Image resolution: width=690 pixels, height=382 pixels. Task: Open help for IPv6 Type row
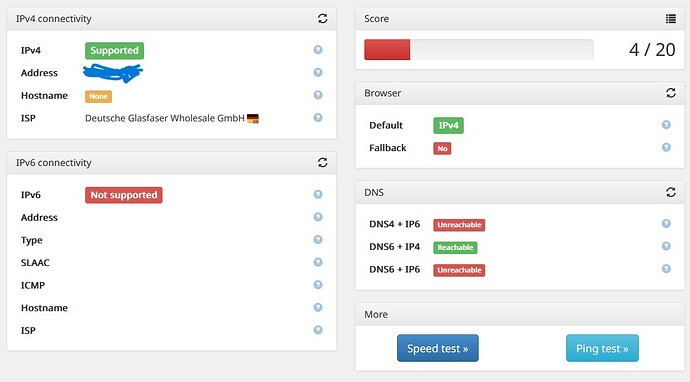coord(318,239)
